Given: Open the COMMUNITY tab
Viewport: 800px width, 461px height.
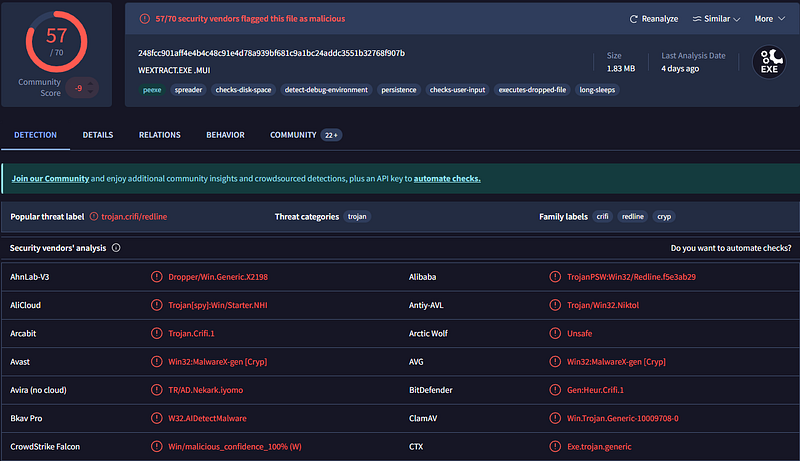Looking at the screenshot, I should 293,135.
